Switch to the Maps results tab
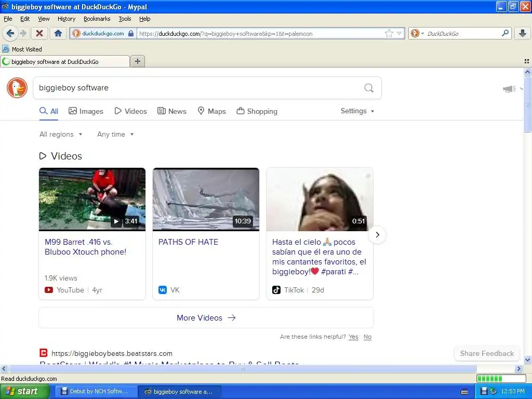The height and width of the screenshot is (399, 532). (212, 111)
